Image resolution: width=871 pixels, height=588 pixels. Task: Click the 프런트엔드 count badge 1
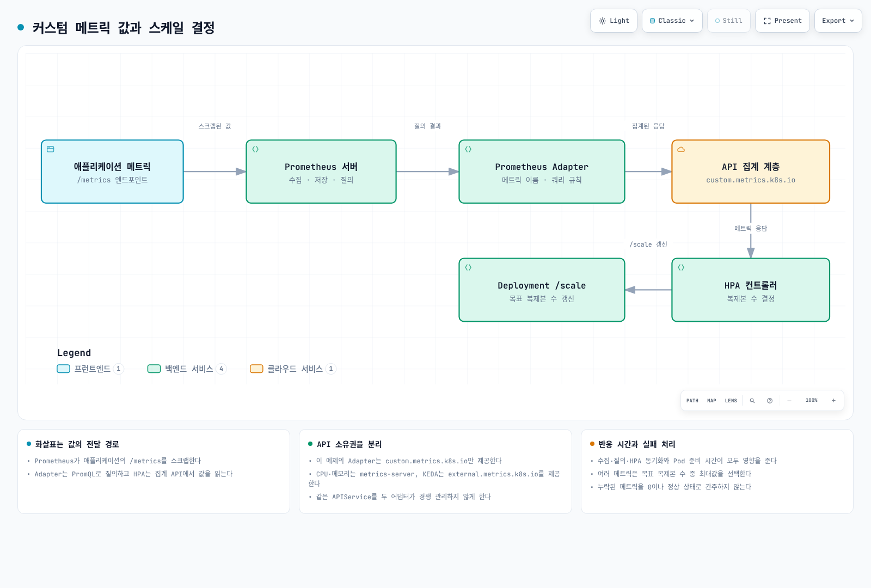click(x=119, y=369)
